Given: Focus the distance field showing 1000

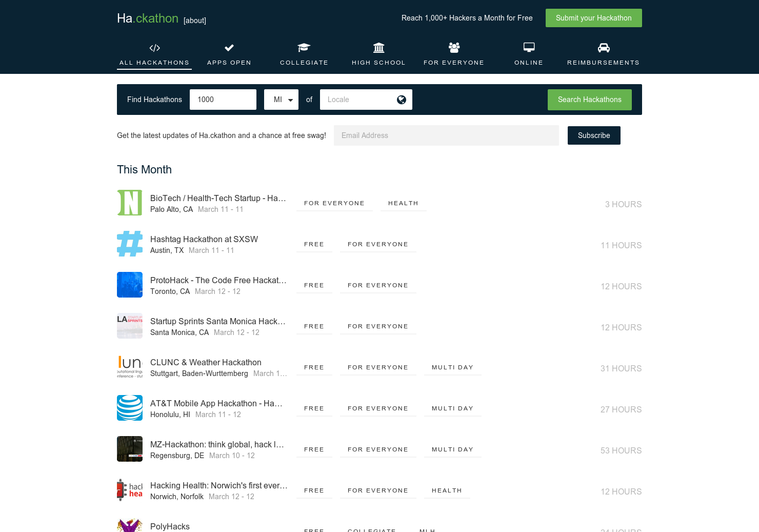Looking at the screenshot, I should click(223, 100).
